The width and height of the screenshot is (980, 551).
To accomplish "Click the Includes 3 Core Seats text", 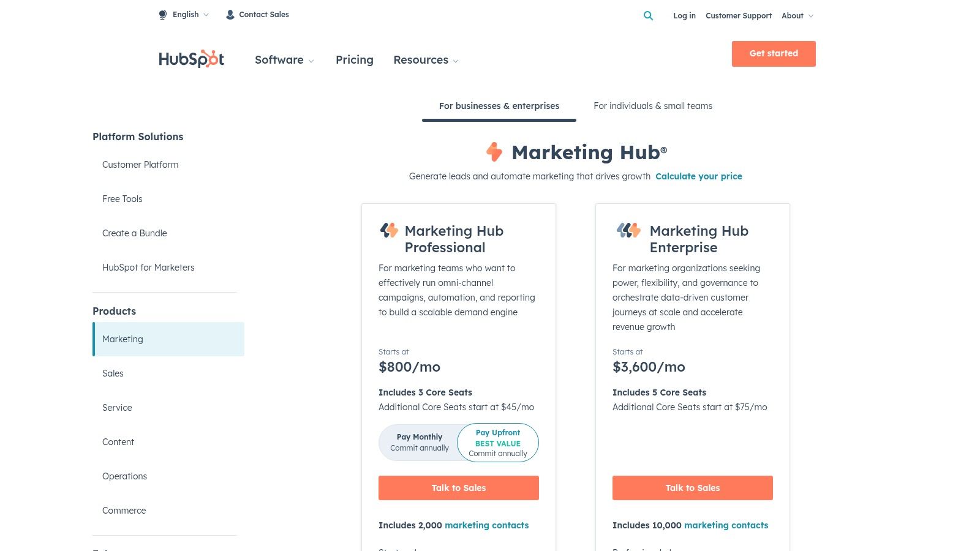I will [425, 392].
